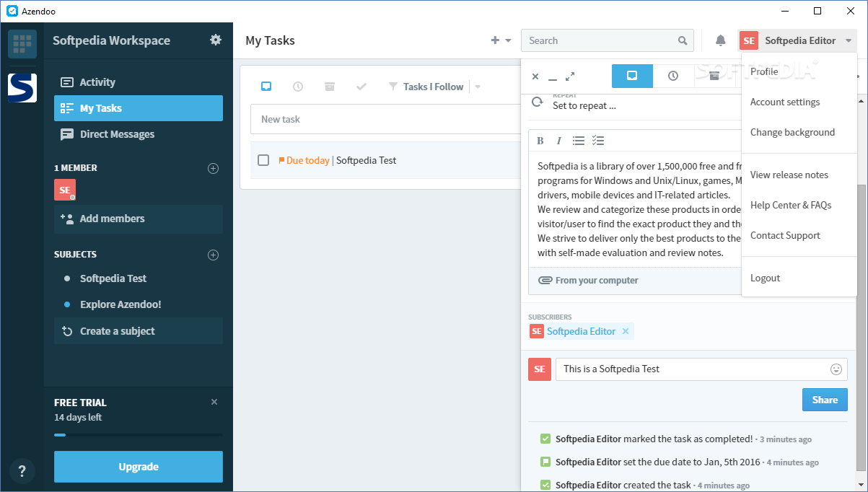Insert bullet list in description editor
This screenshot has height=492, width=868.
(579, 141)
